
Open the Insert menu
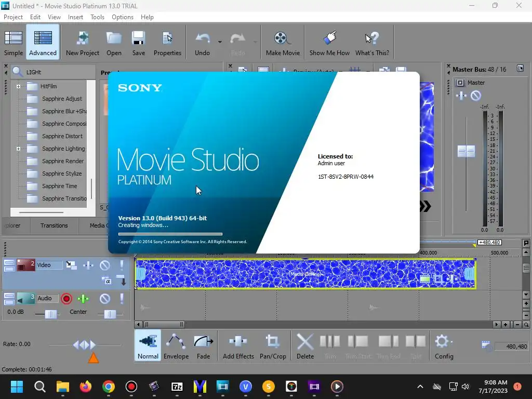tap(75, 17)
